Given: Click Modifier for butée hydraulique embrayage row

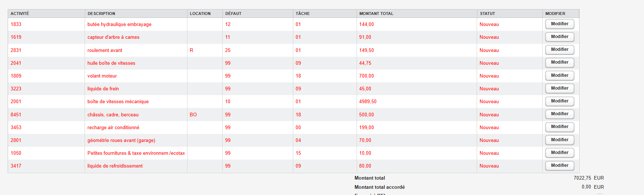Looking at the screenshot, I should [559, 24].
